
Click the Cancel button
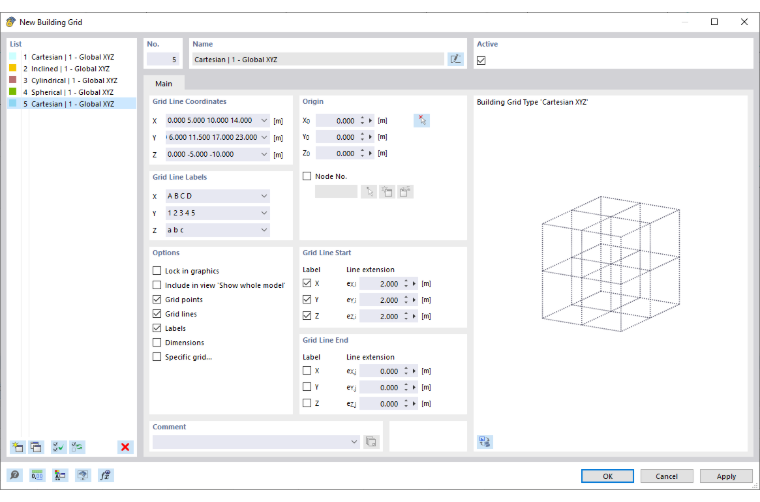pyautogui.click(x=666, y=476)
